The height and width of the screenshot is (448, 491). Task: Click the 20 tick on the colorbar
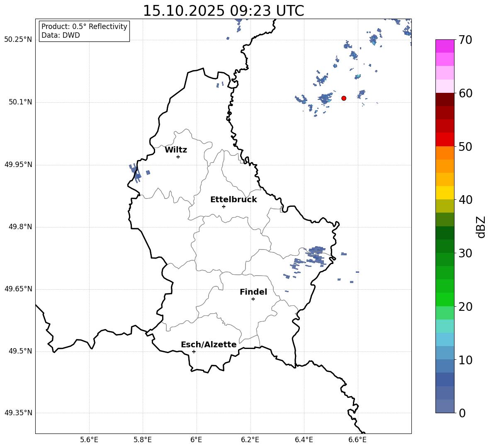point(465,307)
